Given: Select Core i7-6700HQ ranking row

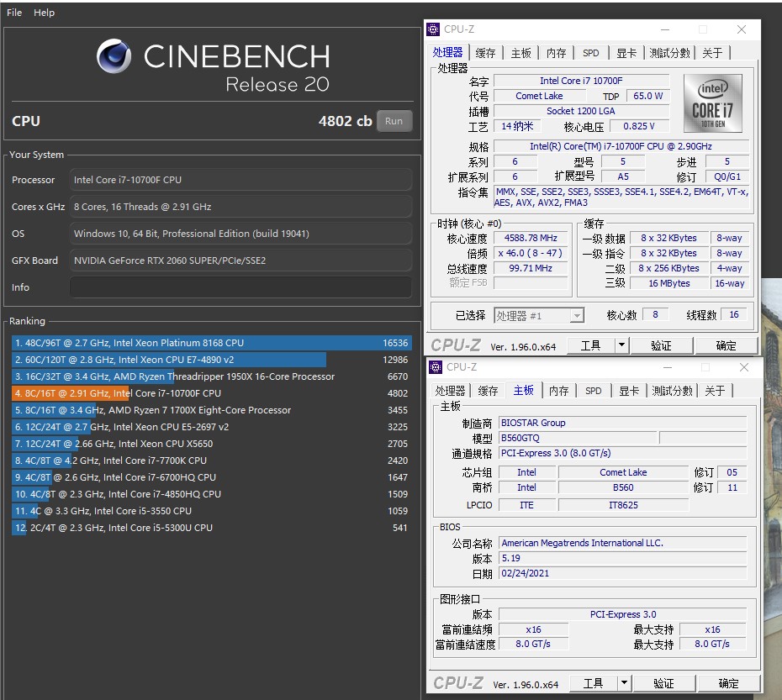Looking at the screenshot, I should [x=211, y=477].
